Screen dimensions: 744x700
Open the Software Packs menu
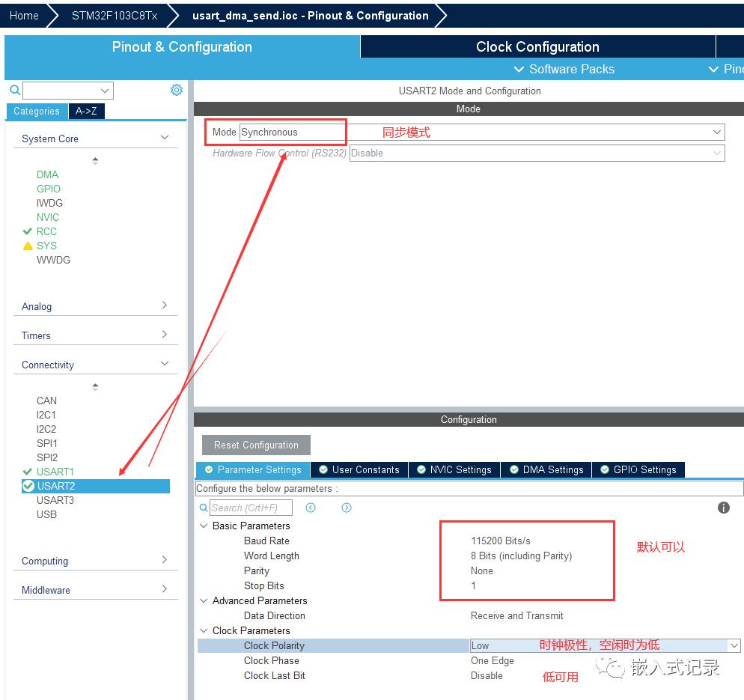click(564, 70)
